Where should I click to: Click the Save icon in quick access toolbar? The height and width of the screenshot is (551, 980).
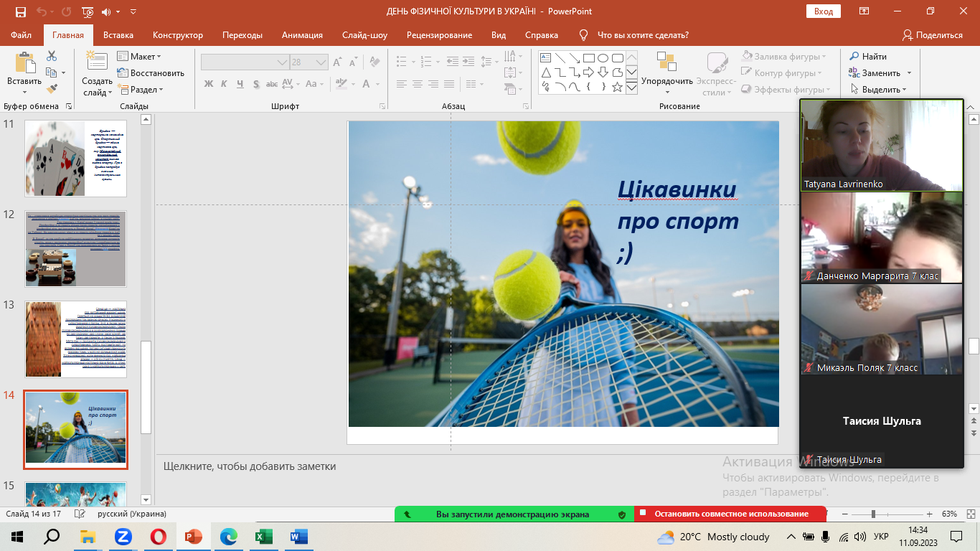pyautogui.click(x=20, y=11)
